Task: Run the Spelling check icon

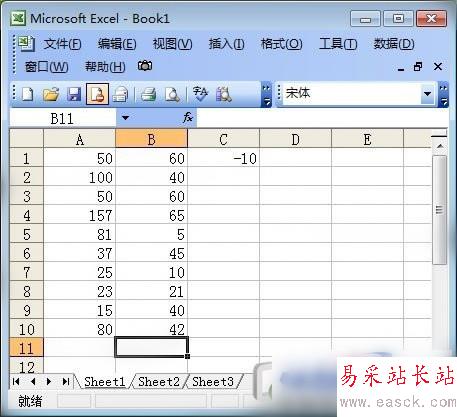Action: click(200, 94)
